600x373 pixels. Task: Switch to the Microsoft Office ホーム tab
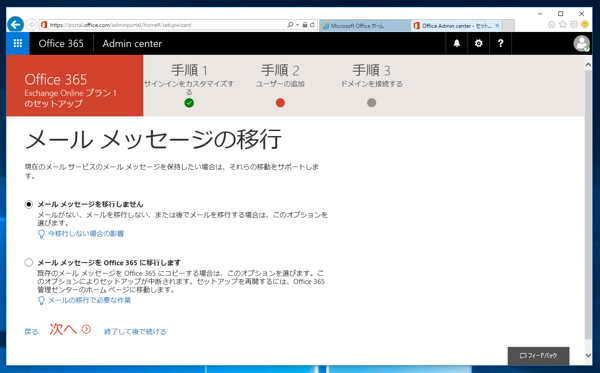point(365,26)
